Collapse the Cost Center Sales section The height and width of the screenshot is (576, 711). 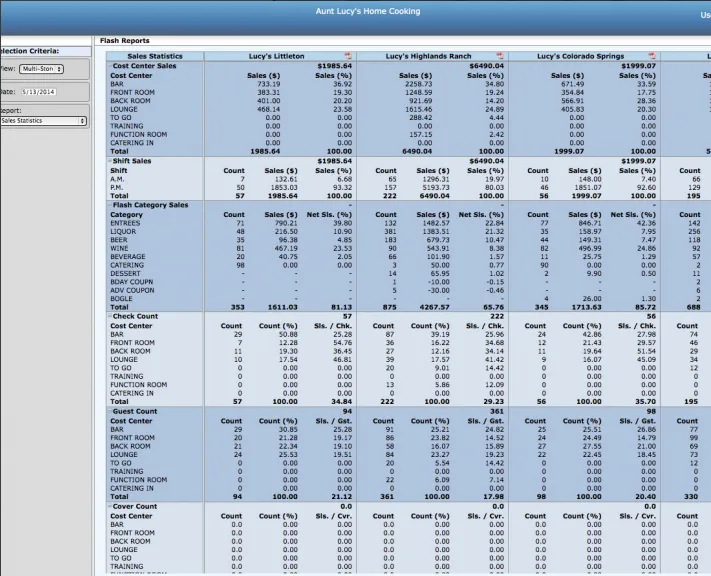tap(110, 66)
